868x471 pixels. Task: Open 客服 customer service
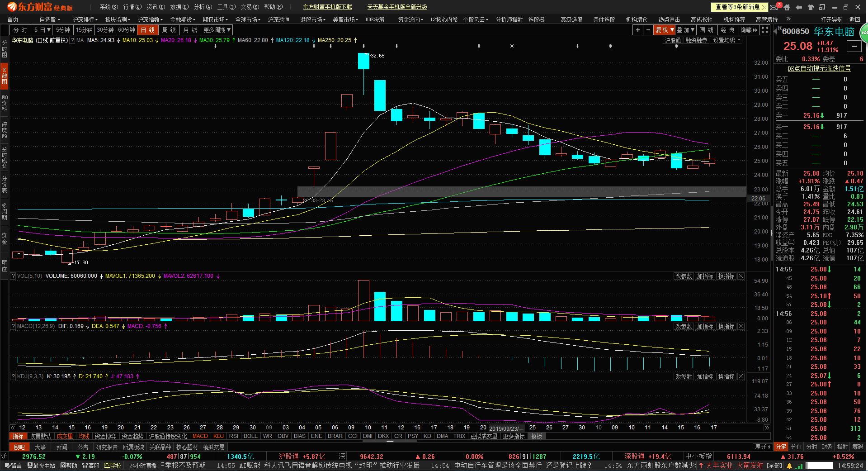(90, 466)
